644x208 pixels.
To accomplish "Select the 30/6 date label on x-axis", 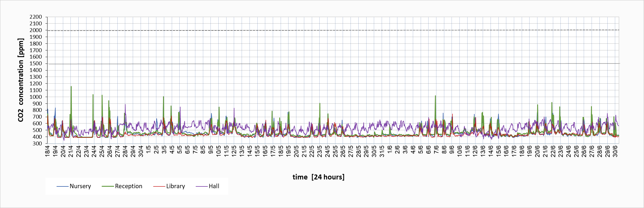I will (615, 151).
